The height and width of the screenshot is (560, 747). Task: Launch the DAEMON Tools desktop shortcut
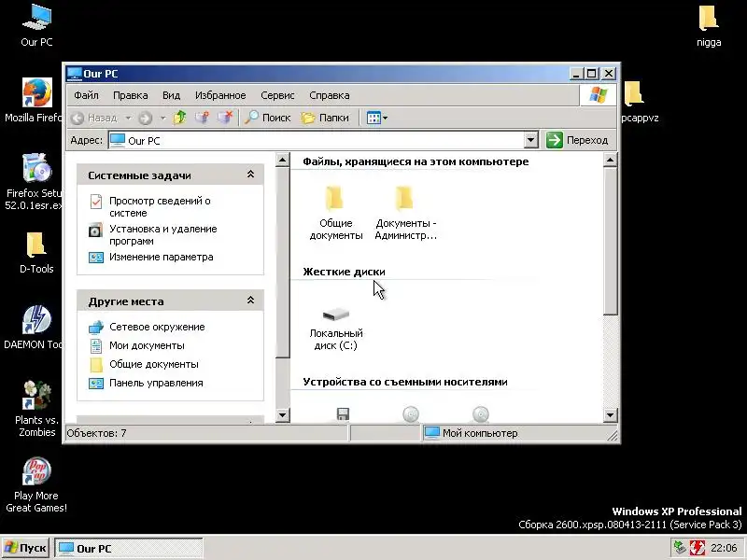pos(34,328)
